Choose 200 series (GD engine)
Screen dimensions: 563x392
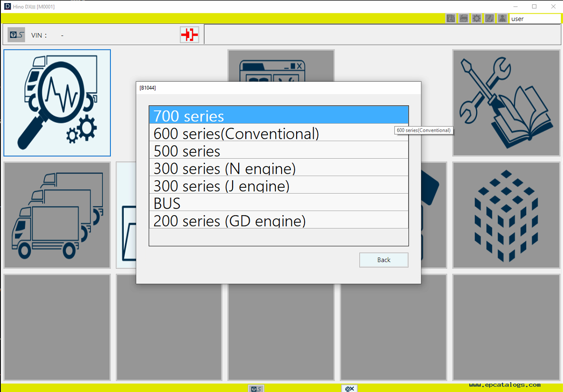278,220
